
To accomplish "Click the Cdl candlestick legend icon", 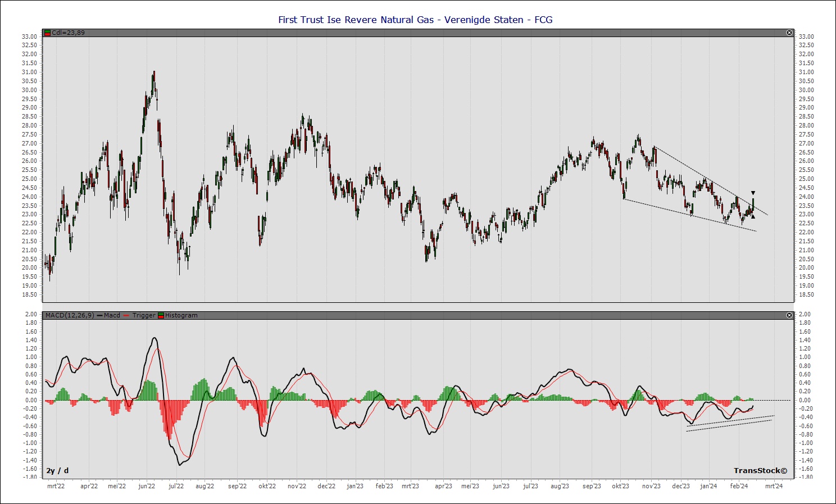I will tap(48, 33).
